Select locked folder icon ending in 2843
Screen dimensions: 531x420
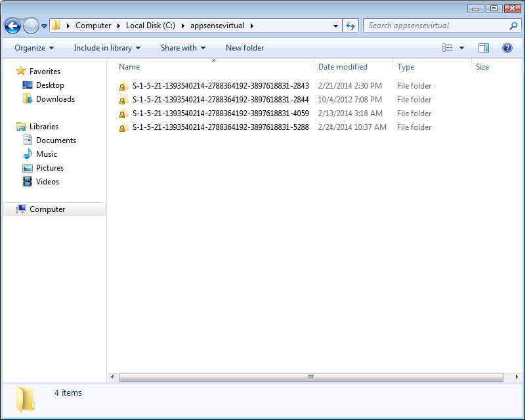point(123,86)
